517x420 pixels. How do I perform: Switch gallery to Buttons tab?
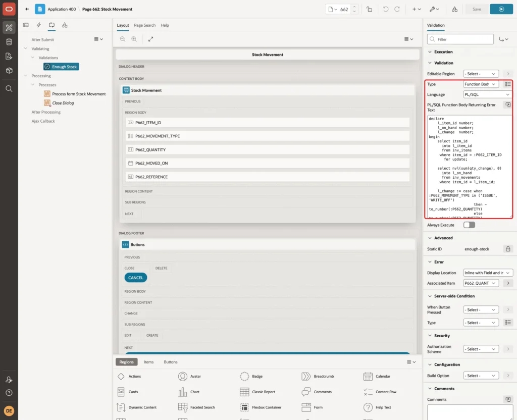[x=171, y=362]
